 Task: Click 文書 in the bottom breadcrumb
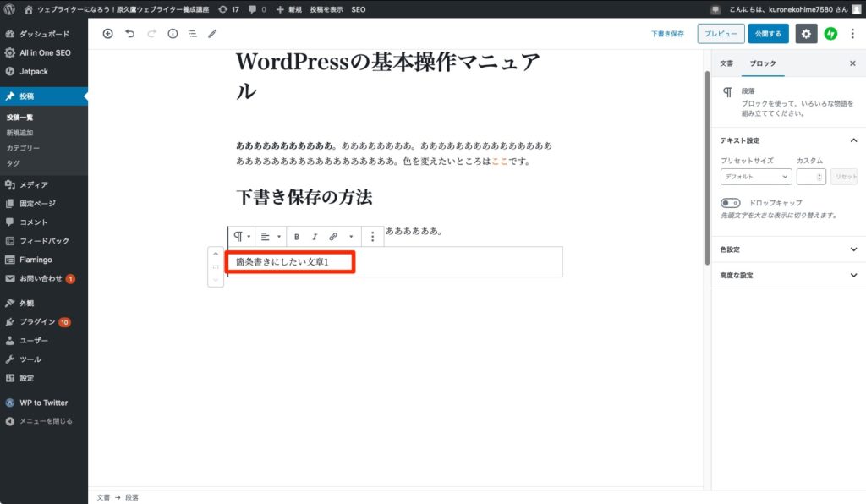pos(103,497)
